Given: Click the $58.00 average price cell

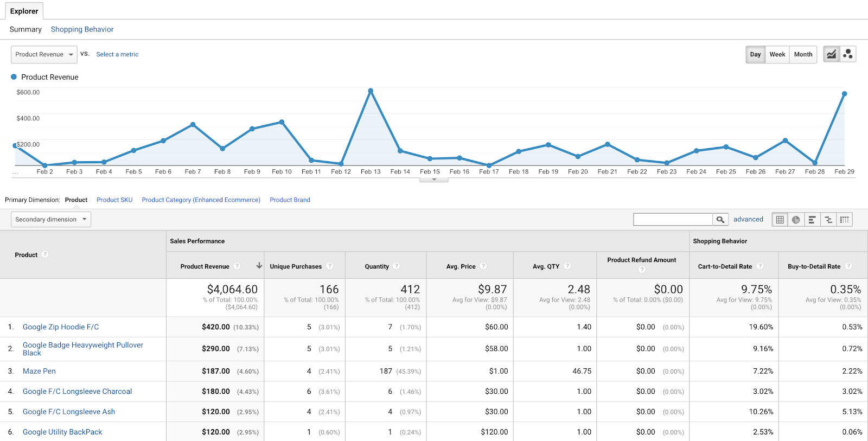Looking at the screenshot, I should [x=496, y=349].
